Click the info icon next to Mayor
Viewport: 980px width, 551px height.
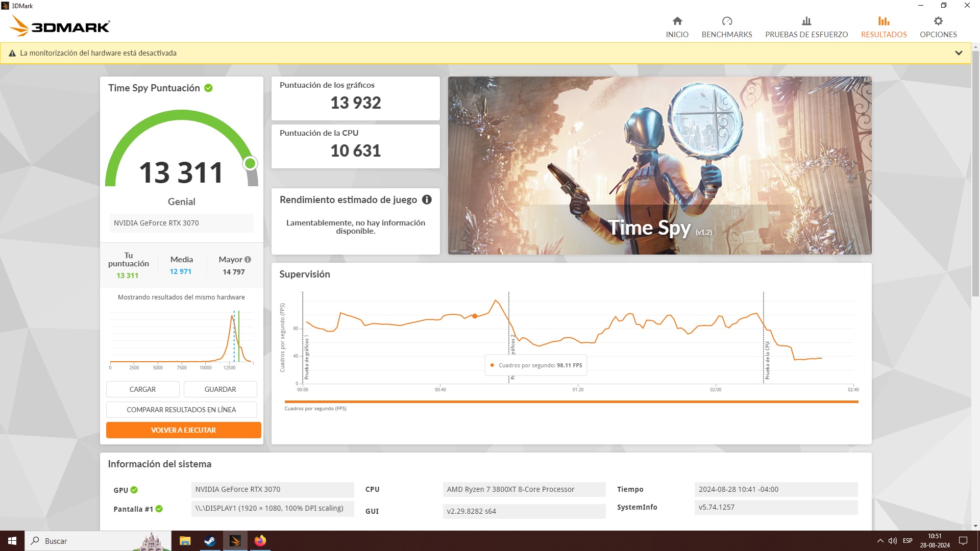(x=248, y=259)
